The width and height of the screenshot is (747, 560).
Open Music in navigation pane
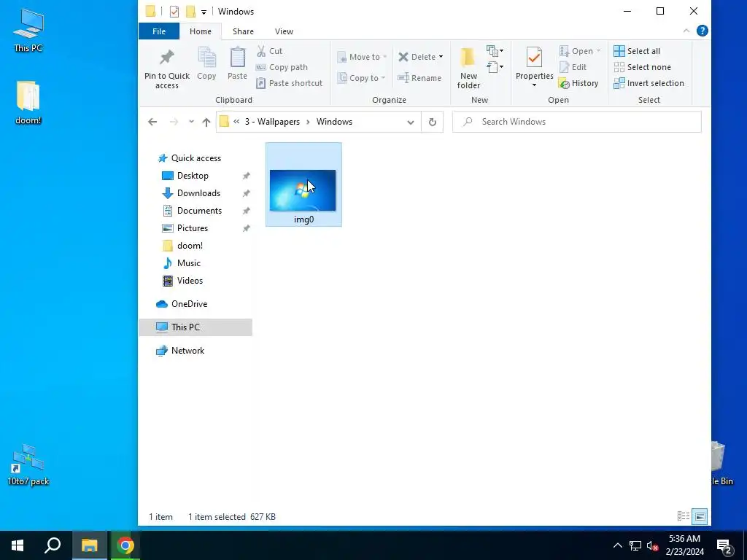189,263
